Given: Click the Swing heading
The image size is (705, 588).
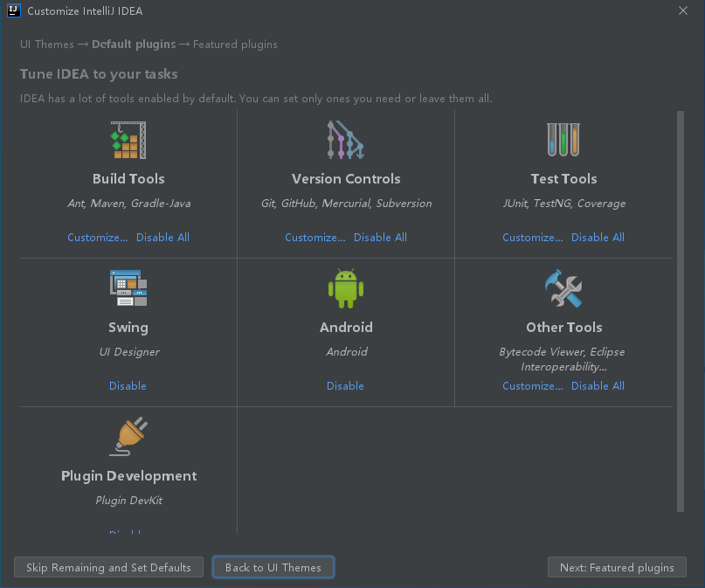Looking at the screenshot, I should (128, 328).
